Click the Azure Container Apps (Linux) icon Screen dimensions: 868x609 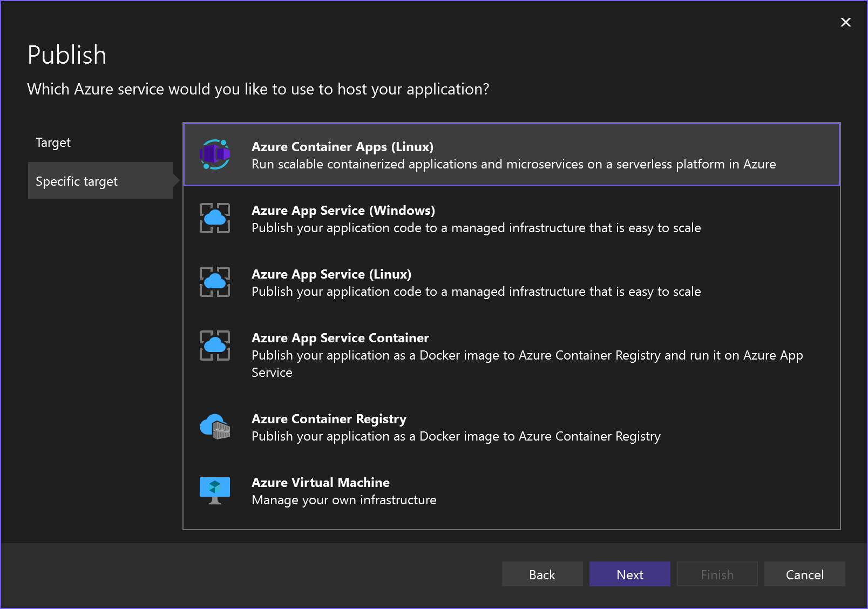(215, 154)
